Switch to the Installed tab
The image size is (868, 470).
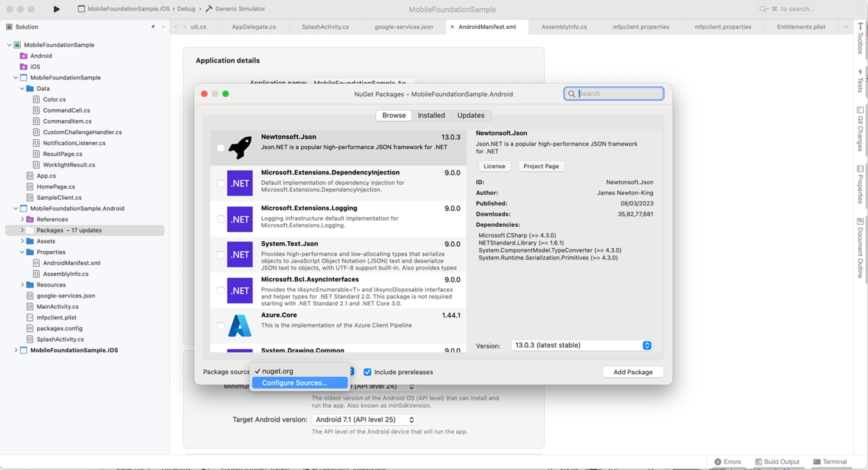click(x=431, y=115)
